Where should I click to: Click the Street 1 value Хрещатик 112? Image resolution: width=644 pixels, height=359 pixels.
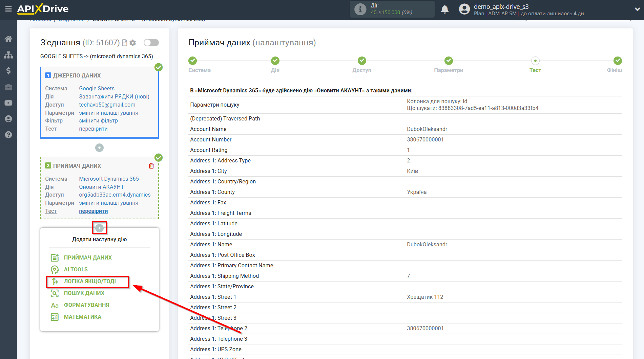425,297
